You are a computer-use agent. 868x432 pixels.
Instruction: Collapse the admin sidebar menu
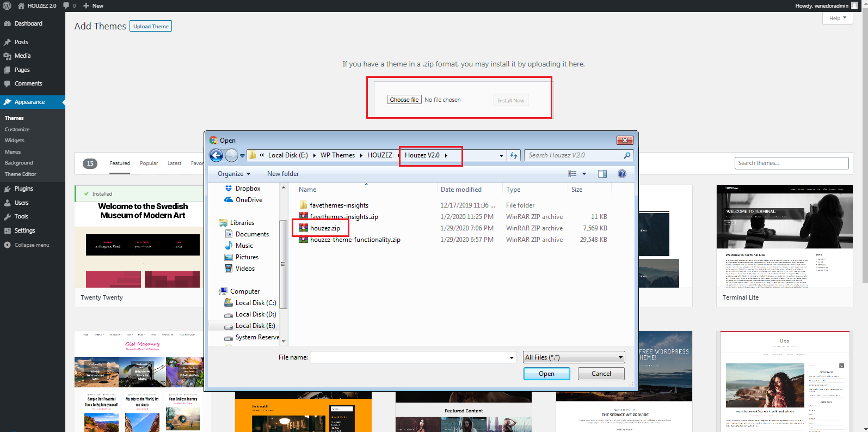click(x=32, y=245)
